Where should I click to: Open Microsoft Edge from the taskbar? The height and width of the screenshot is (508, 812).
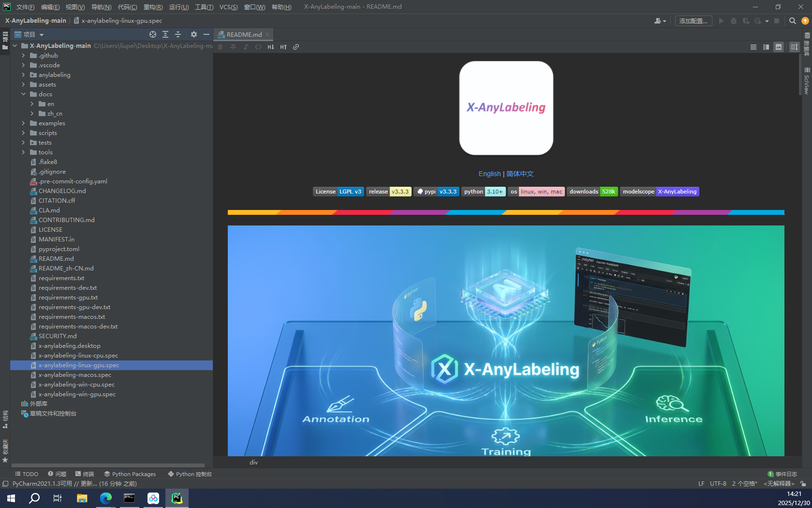105,498
